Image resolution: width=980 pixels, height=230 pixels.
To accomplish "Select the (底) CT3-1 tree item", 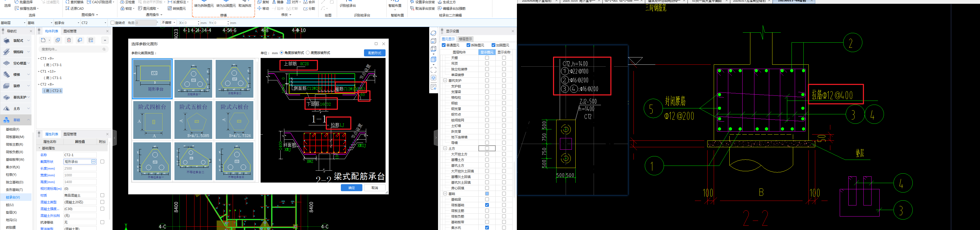I will point(52,65).
